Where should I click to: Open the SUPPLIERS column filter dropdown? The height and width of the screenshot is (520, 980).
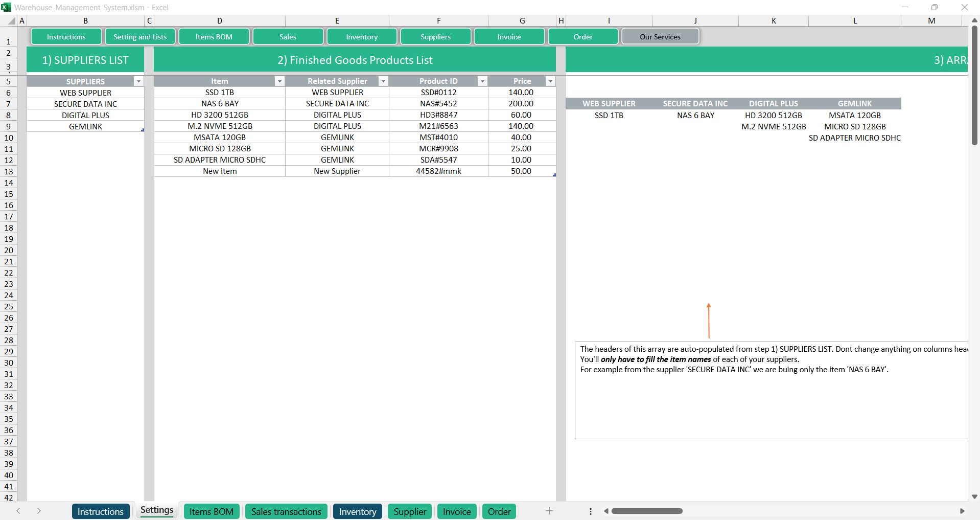point(138,81)
